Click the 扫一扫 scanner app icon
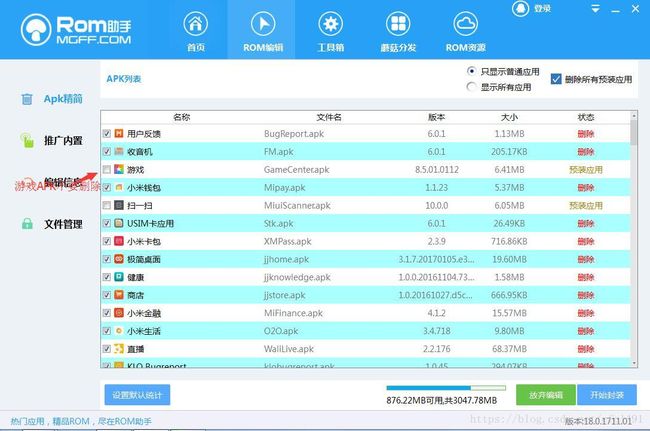 tap(119, 205)
